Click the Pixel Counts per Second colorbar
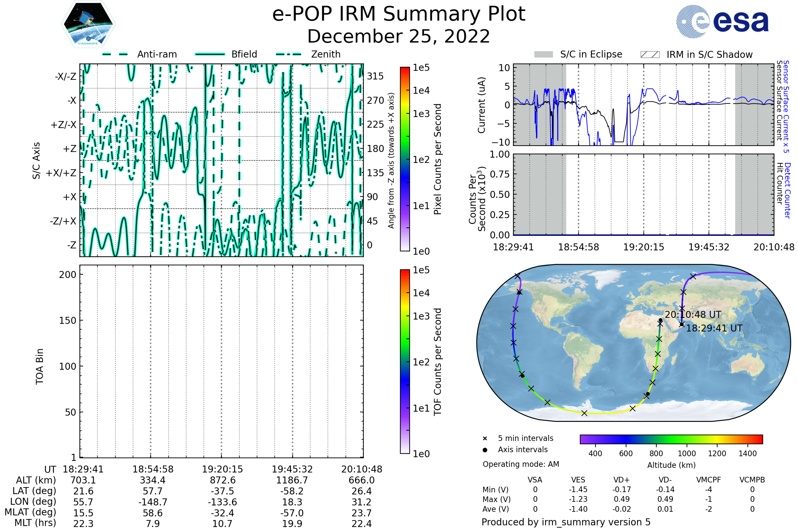 pos(405,159)
